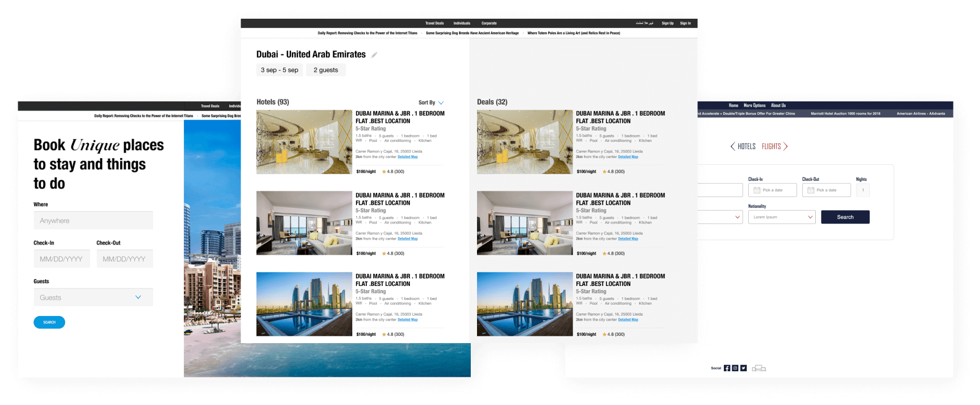Open Marriott Hotel Auction 1000 rooms headline

pos(845,113)
